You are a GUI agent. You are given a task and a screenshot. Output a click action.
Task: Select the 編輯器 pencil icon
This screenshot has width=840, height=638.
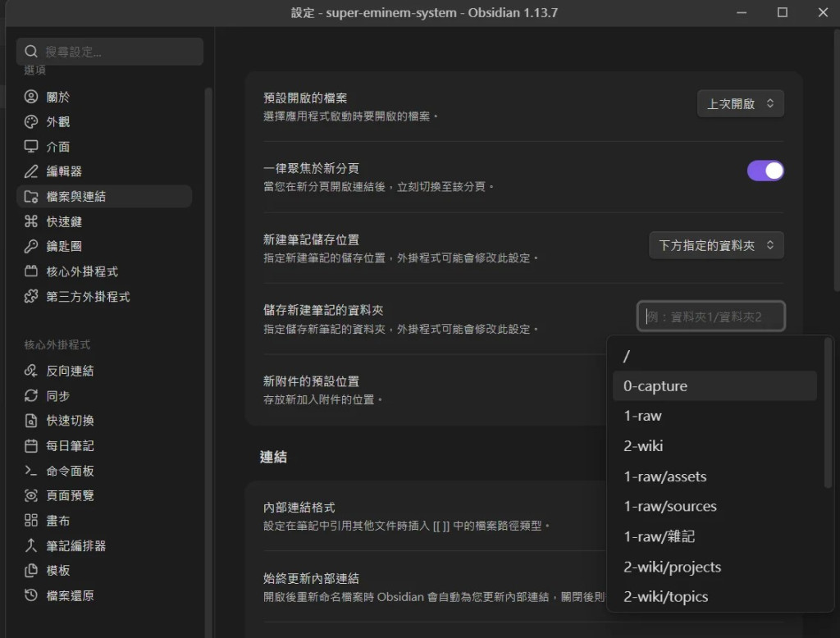(x=31, y=171)
